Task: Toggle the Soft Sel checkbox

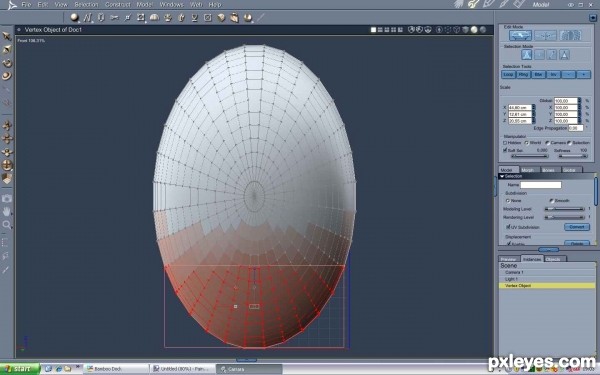Action: [x=505, y=150]
